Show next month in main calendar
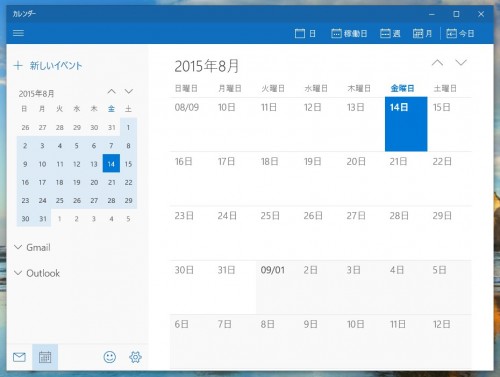The height and width of the screenshot is (377, 500). 461,63
